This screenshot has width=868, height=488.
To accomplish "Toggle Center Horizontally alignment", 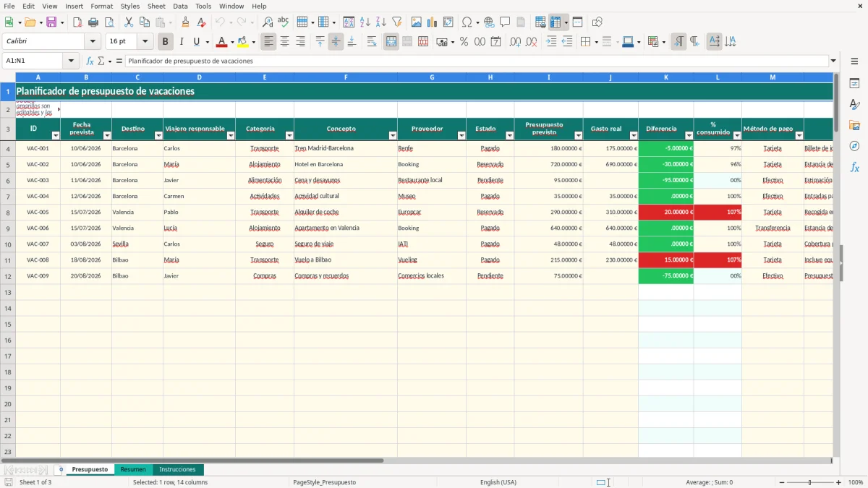I will [285, 42].
